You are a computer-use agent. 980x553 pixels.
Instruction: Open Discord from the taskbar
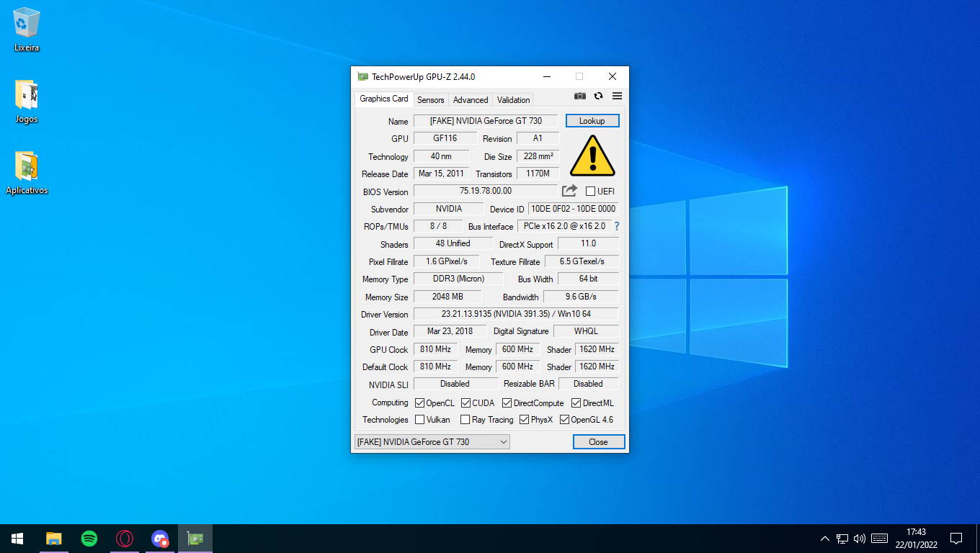click(160, 539)
